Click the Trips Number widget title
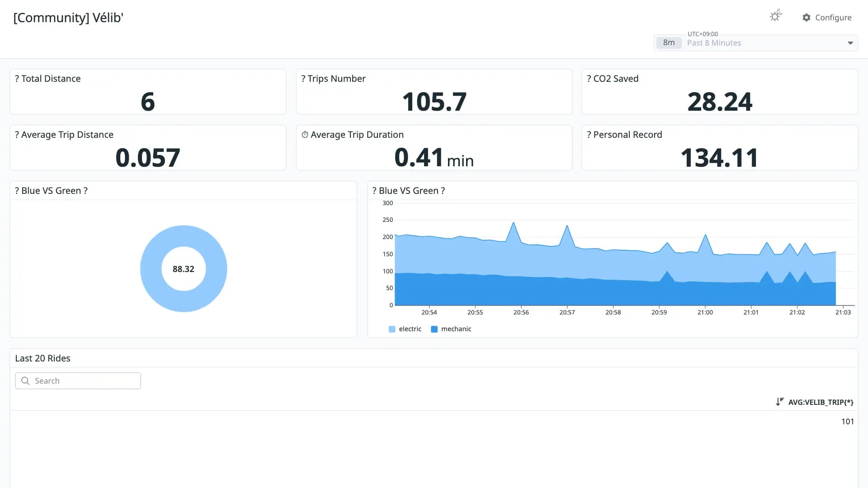Screen dimensions: 868x488 pos(333,79)
